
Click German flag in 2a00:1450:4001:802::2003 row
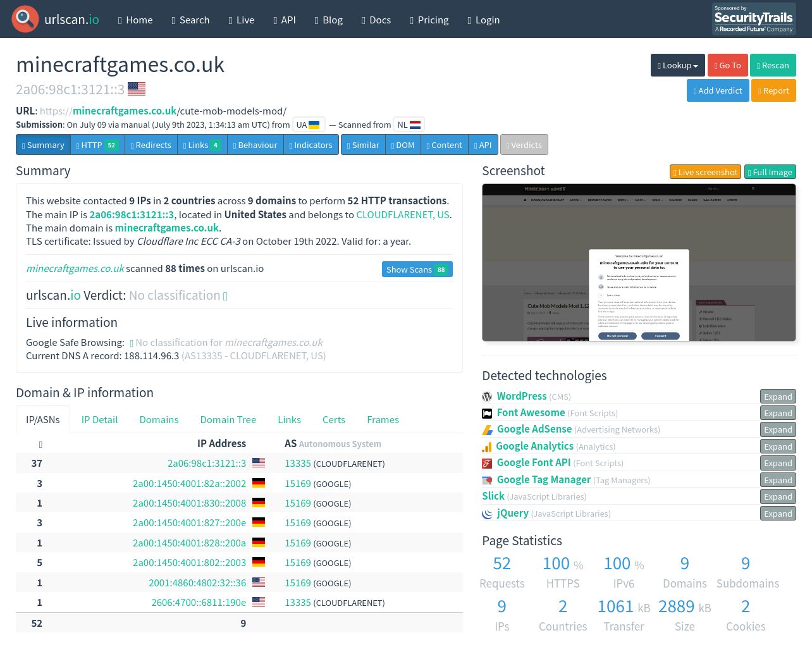259,562
